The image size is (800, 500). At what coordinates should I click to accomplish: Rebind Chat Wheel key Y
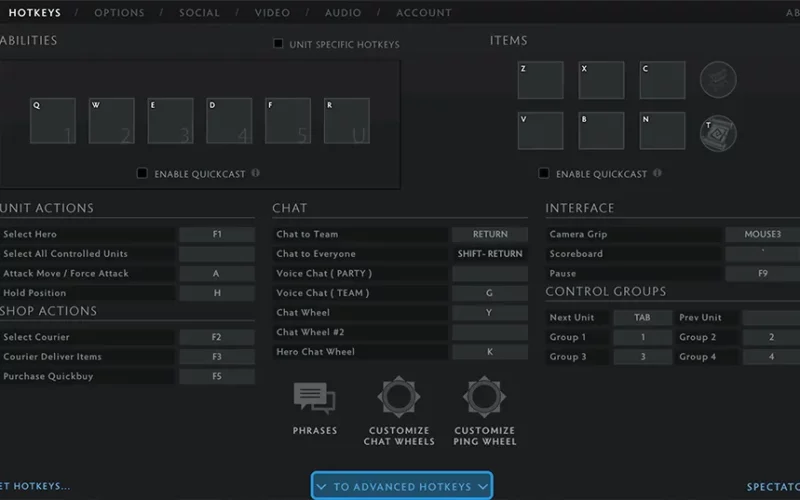(490, 312)
